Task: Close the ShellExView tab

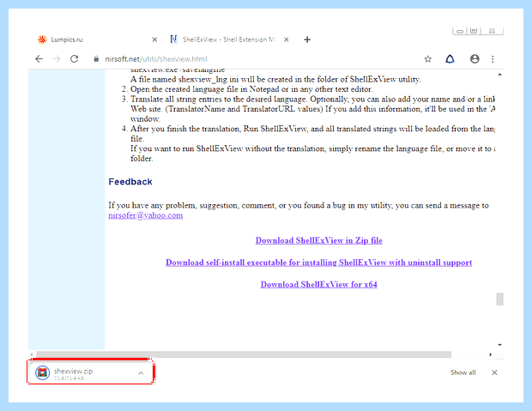Action: click(x=287, y=39)
